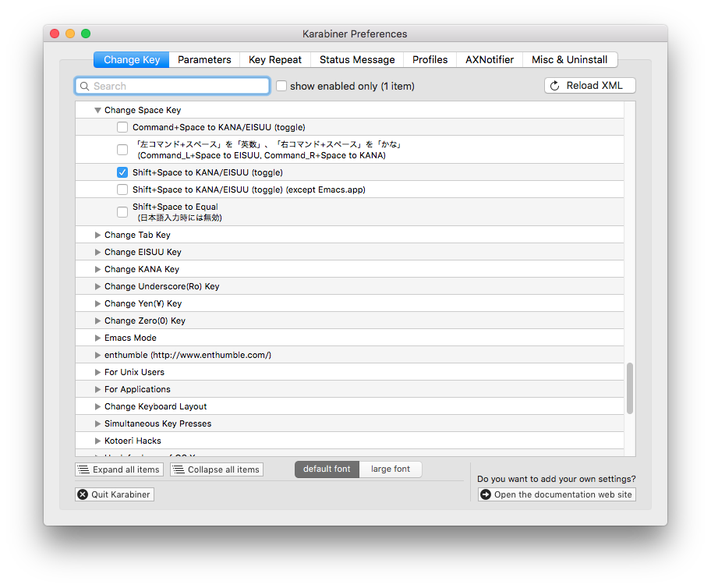Expand the Simultaneous Key Presses section
The image size is (711, 588).
coord(97,423)
